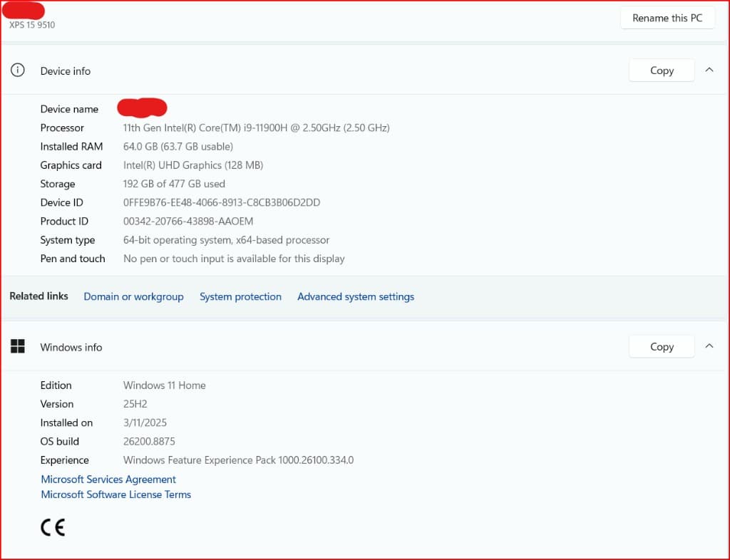Click the Related links label
The width and height of the screenshot is (730, 560).
pyautogui.click(x=38, y=296)
